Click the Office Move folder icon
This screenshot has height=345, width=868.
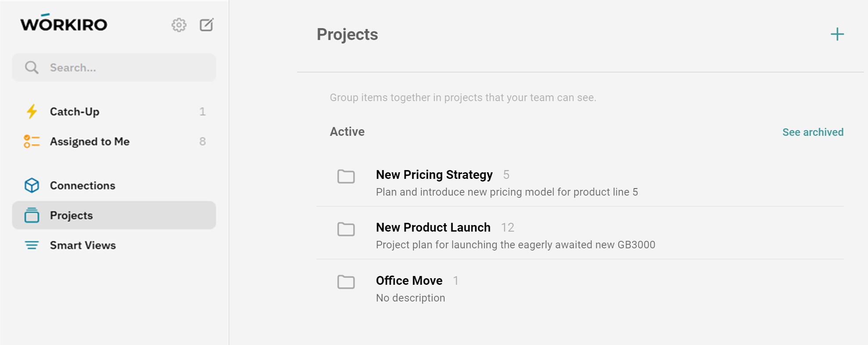pyautogui.click(x=346, y=282)
